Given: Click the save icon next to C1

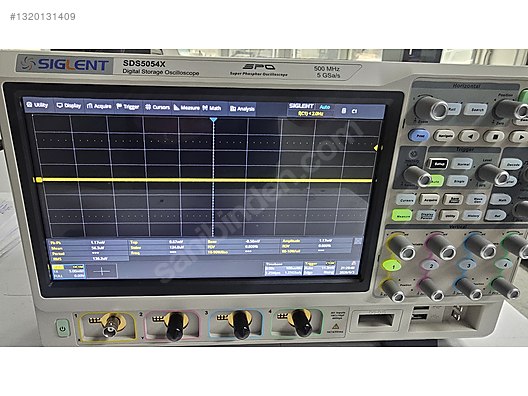Looking at the screenshot, I should (344, 110).
